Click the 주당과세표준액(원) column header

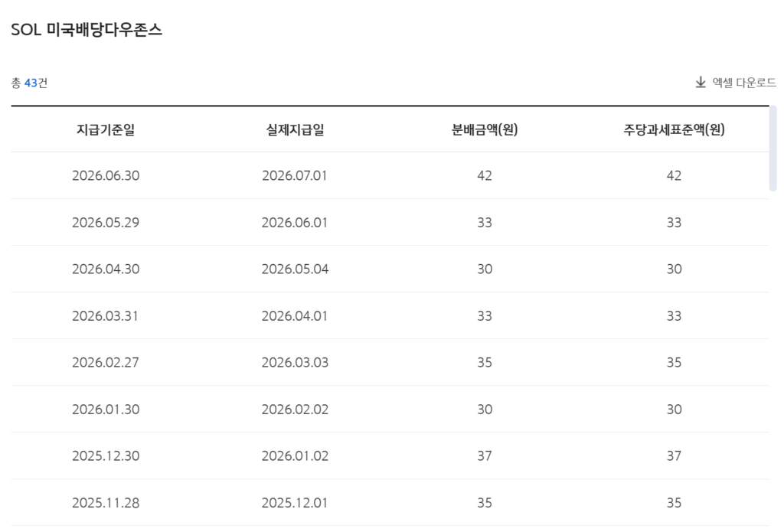click(x=674, y=129)
